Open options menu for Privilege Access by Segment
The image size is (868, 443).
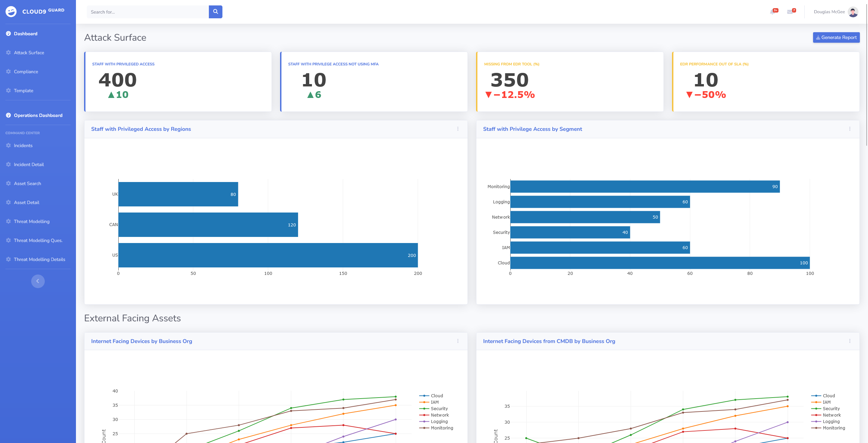pos(850,129)
